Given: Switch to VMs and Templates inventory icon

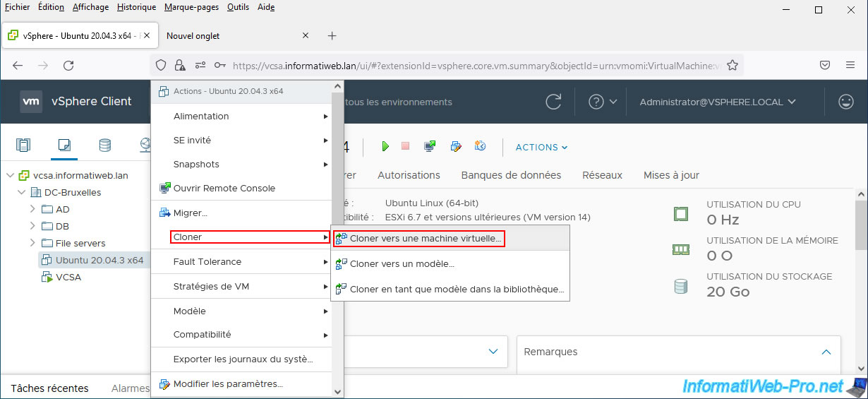Looking at the screenshot, I should (x=64, y=145).
